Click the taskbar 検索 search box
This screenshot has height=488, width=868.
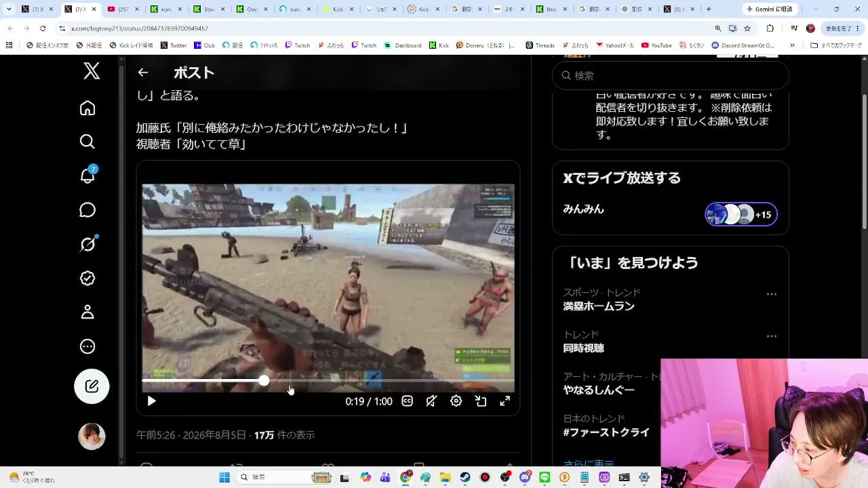284,477
